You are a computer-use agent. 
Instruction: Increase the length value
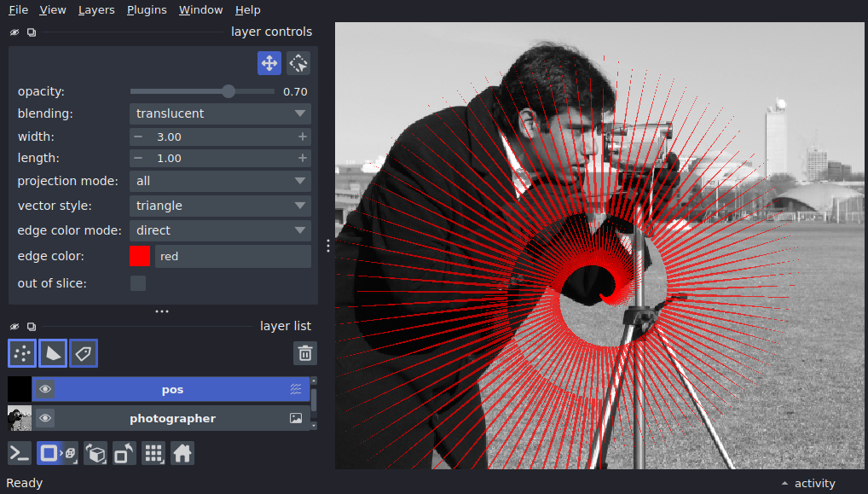pos(302,159)
